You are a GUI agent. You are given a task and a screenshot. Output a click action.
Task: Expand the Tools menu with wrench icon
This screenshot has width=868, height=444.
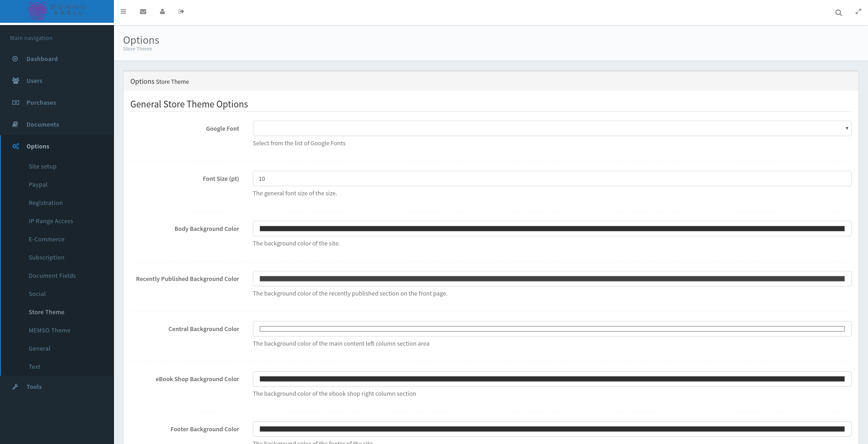(x=34, y=387)
